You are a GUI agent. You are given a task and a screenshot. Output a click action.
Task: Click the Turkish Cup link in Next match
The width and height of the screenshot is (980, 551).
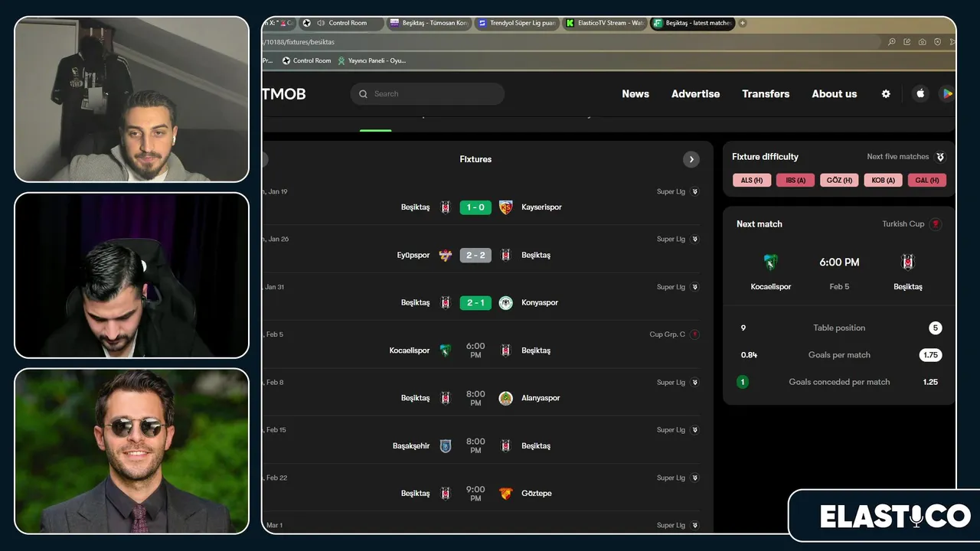coord(912,224)
